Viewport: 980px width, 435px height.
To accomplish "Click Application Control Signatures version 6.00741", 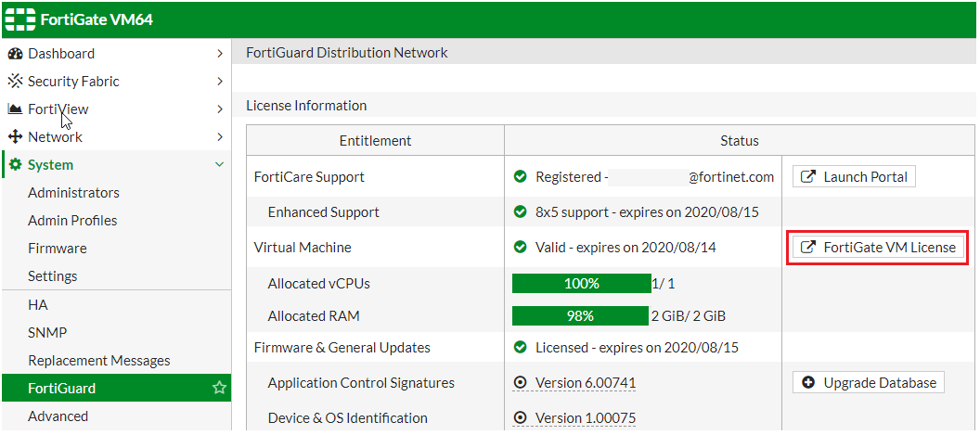I will point(586,383).
